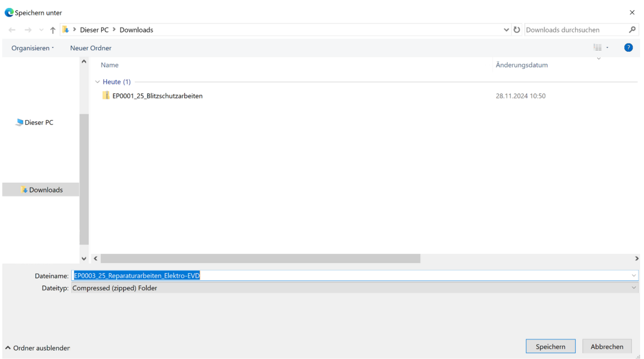
Task: Click the Dateiname input field
Action: tap(351, 276)
